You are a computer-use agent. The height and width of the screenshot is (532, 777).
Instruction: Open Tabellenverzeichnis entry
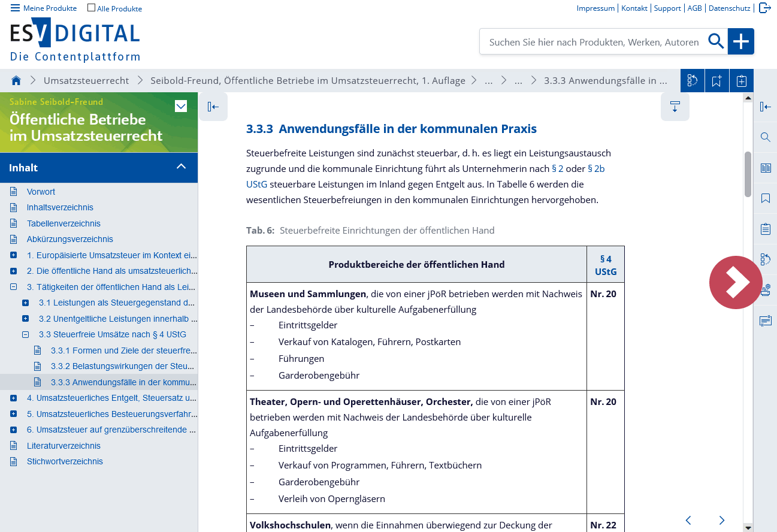[x=64, y=223]
